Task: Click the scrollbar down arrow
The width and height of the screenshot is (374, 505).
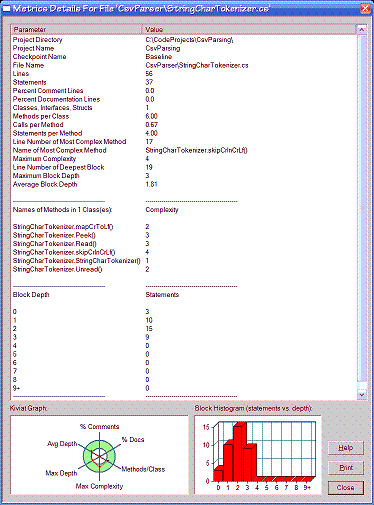Action: click(362, 394)
